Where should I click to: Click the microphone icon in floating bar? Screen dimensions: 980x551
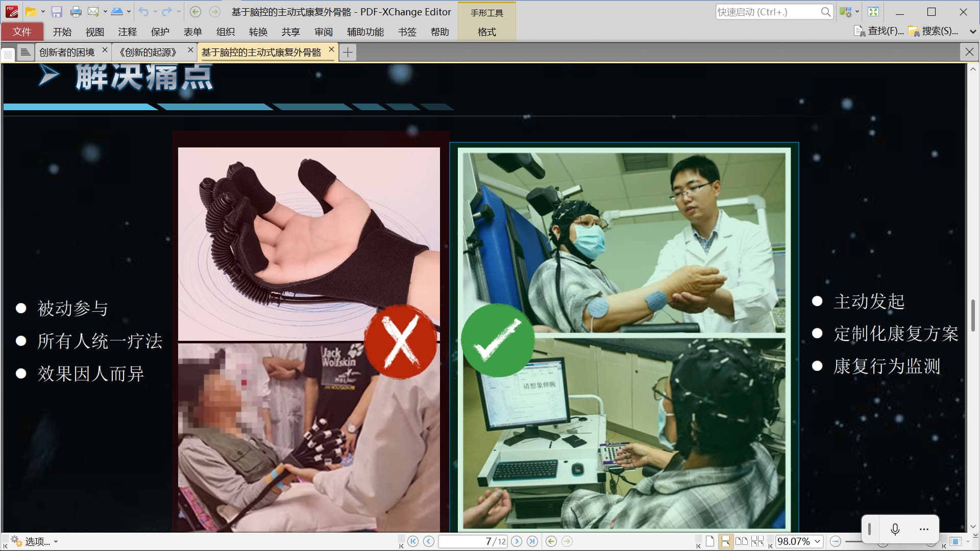[895, 529]
